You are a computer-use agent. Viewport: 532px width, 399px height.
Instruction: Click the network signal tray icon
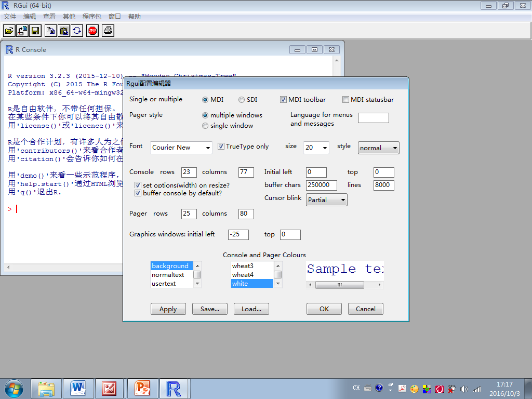[477, 389]
